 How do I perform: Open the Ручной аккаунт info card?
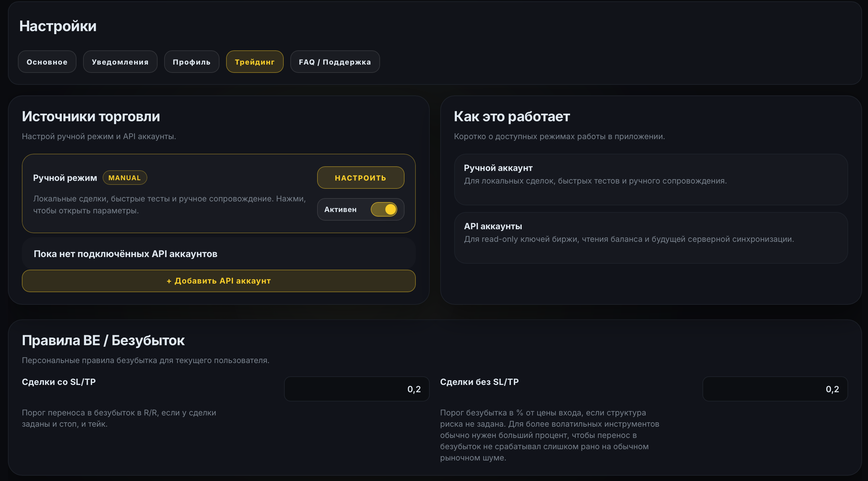point(650,180)
